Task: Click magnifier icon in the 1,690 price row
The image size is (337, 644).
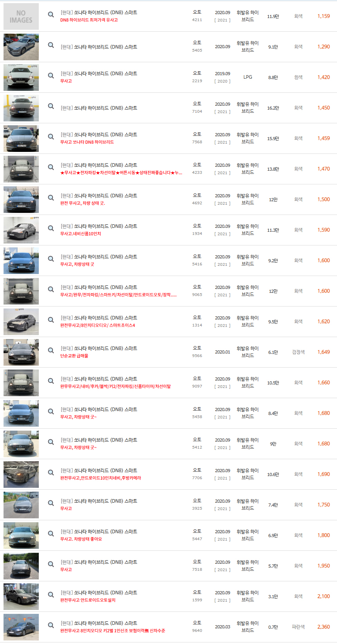Action: [51, 473]
